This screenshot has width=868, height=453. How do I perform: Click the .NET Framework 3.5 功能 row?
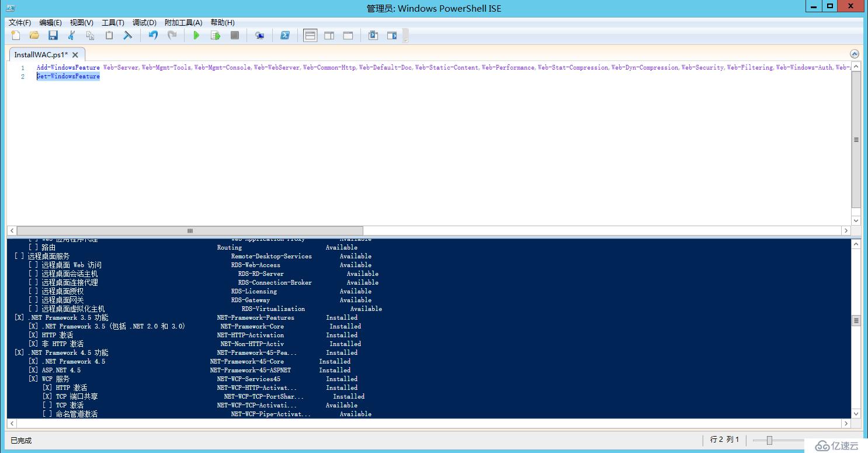tap(186, 318)
